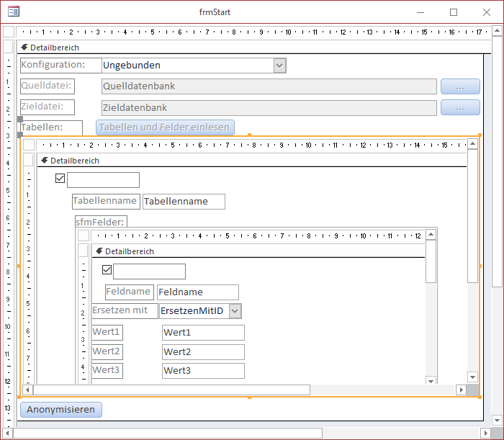Select the Wert2 text box
Viewport: 504px width, 440px height.
203,352
